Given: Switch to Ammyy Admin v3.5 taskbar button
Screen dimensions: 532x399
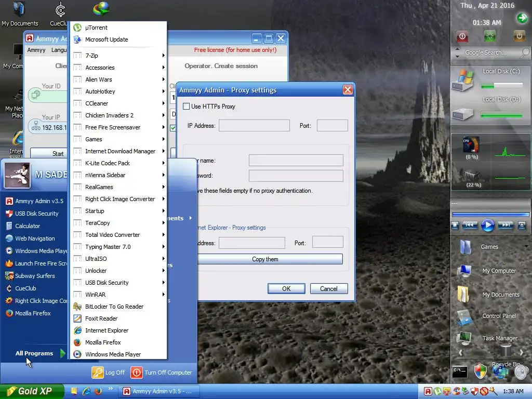Looking at the screenshot, I should [159, 391].
